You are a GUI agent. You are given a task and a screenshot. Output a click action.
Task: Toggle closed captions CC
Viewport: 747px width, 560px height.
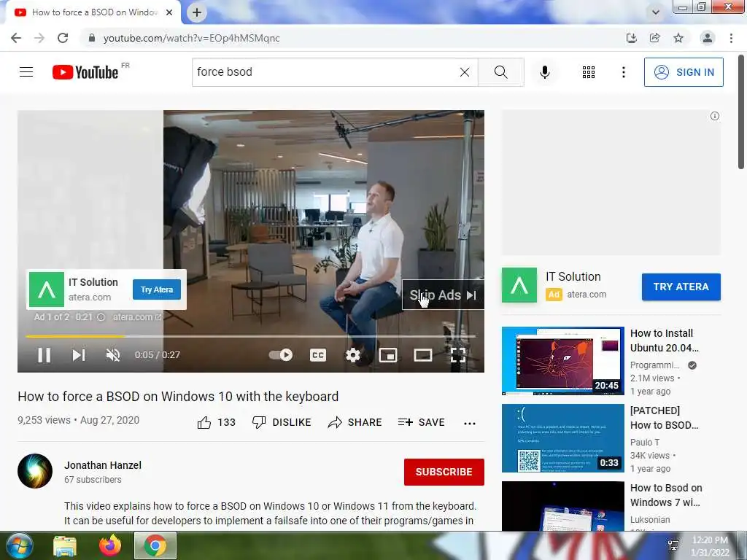[x=318, y=355]
